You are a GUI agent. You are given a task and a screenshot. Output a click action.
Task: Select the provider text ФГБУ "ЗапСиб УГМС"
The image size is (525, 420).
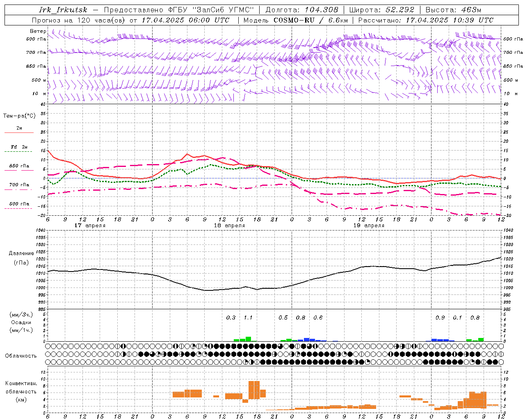click(211, 10)
